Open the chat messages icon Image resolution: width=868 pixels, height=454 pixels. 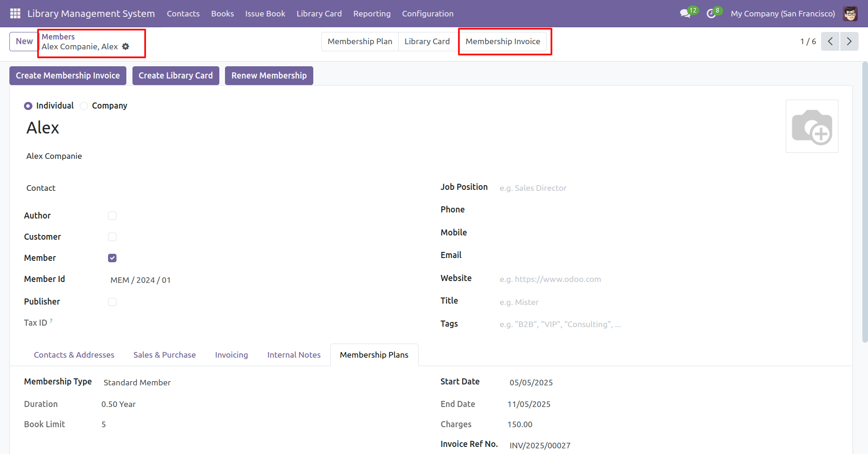coord(685,14)
